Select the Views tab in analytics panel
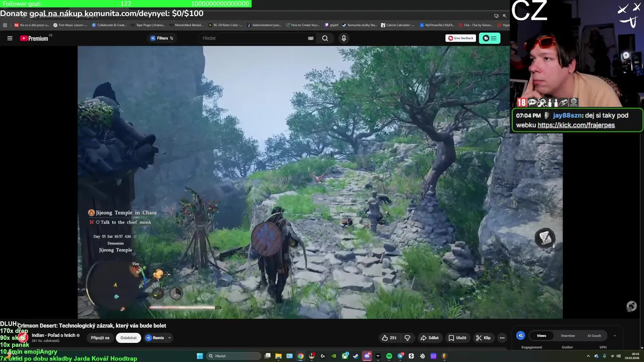 (541, 335)
